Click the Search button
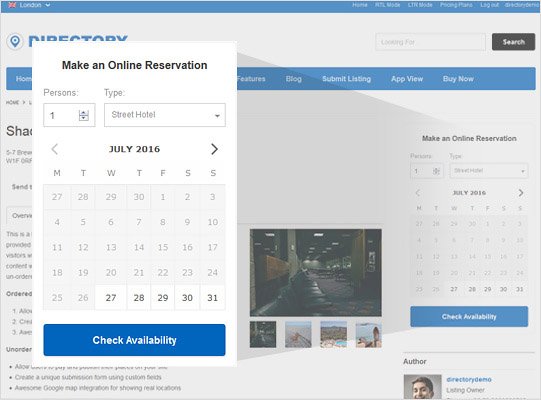 point(513,42)
